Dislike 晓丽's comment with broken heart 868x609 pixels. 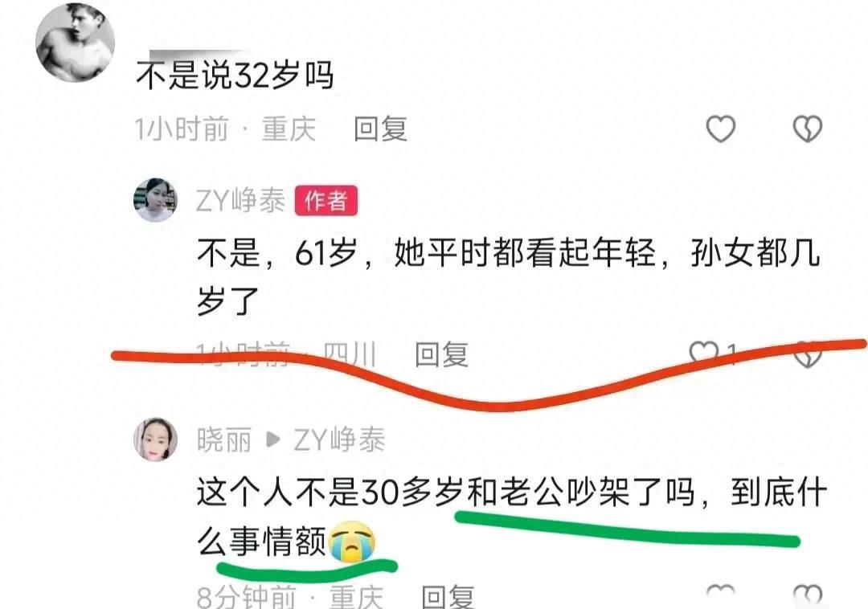(808, 595)
